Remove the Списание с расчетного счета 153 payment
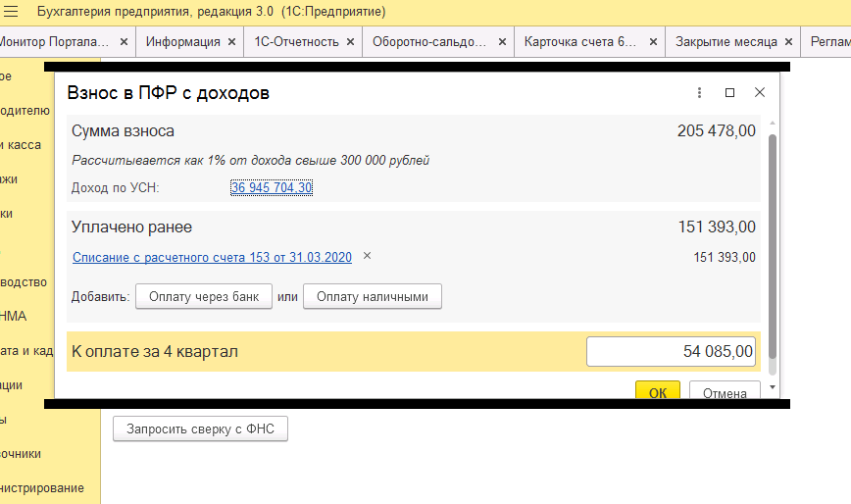This screenshot has height=504, width=851. tap(367, 256)
